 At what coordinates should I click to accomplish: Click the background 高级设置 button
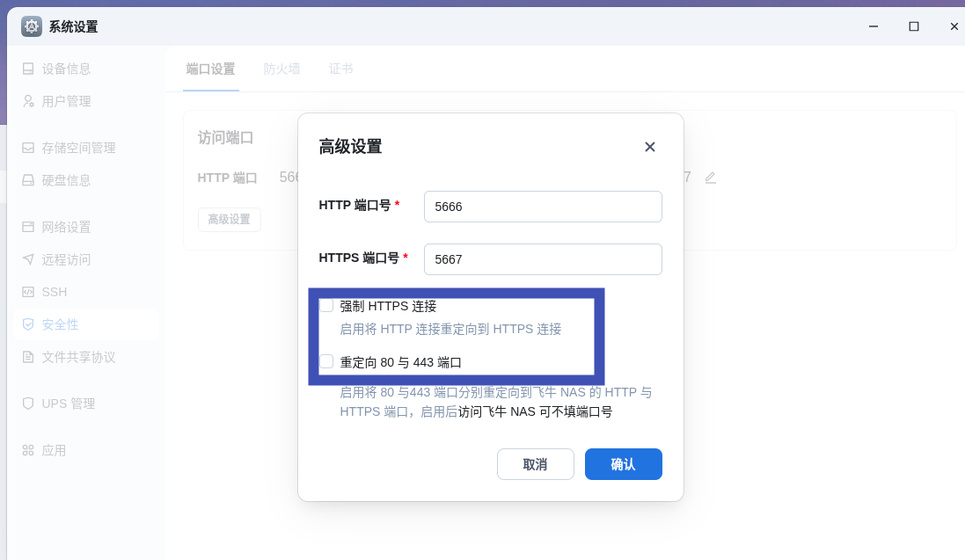click(x=230, y=220)
